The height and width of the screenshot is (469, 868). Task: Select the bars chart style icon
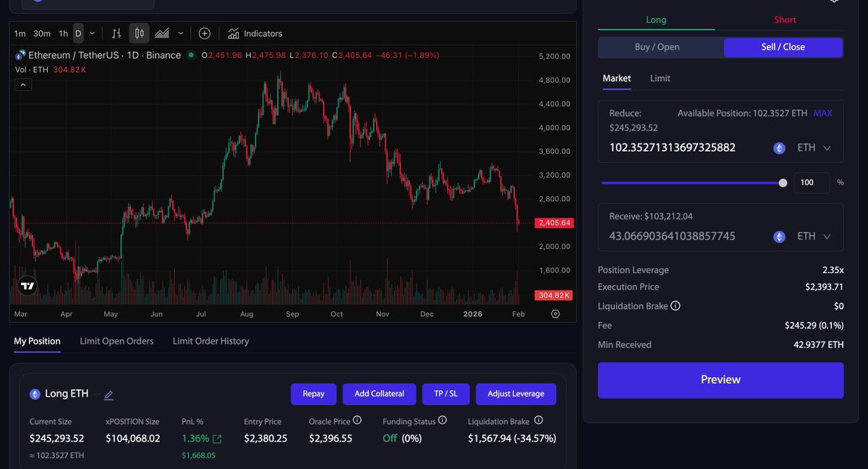116,33
